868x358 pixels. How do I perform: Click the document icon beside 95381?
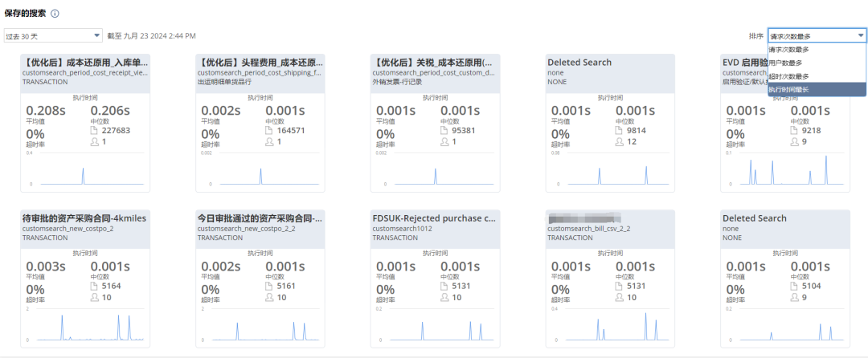click(444, 131)
